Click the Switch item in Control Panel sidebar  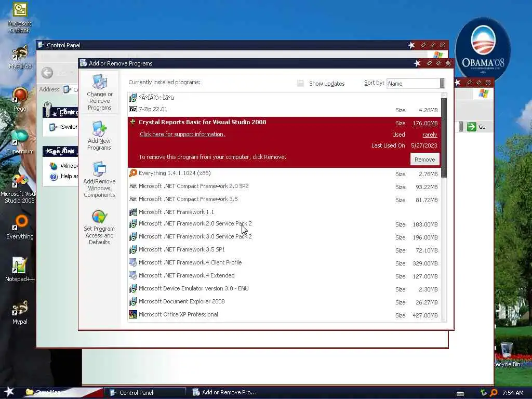pyautogui.click(x=64, y=127)
